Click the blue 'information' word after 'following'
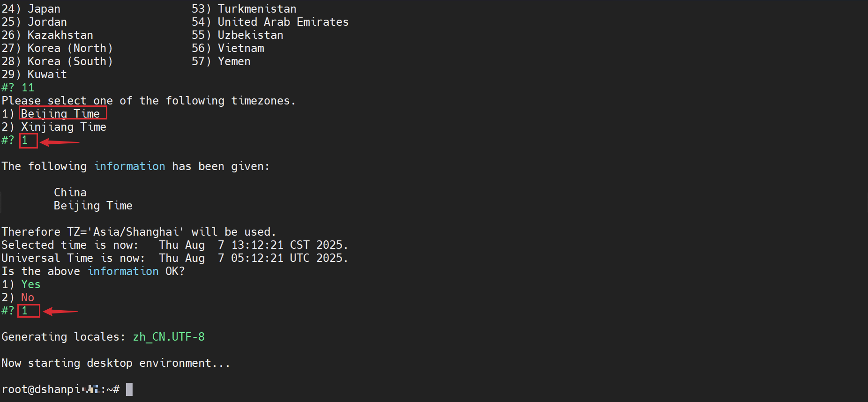This screenshot has width=868, height=402. (129, 166)
